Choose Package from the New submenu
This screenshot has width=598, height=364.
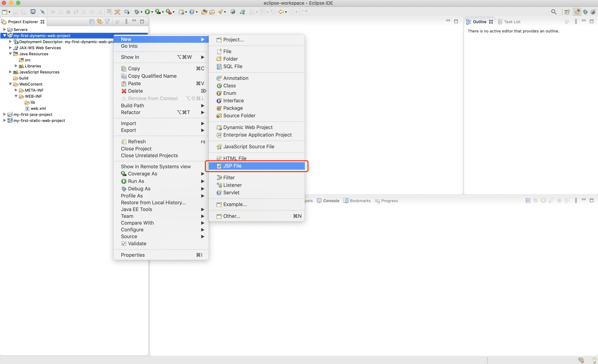[x=257, y=108]
